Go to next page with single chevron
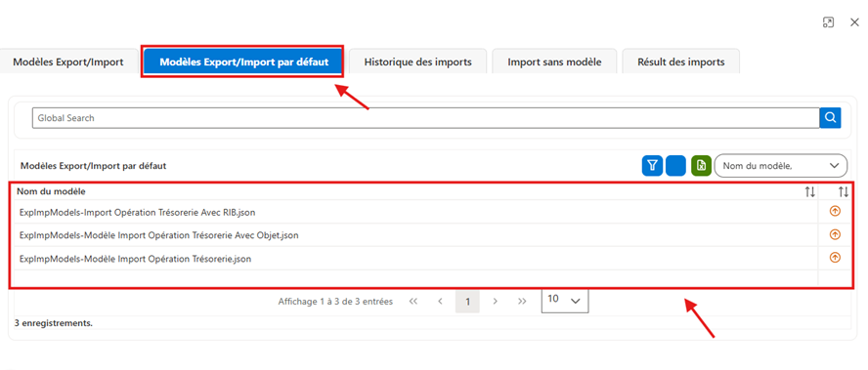This screenshot has height=370, width=868. click(x=496, y=302)
